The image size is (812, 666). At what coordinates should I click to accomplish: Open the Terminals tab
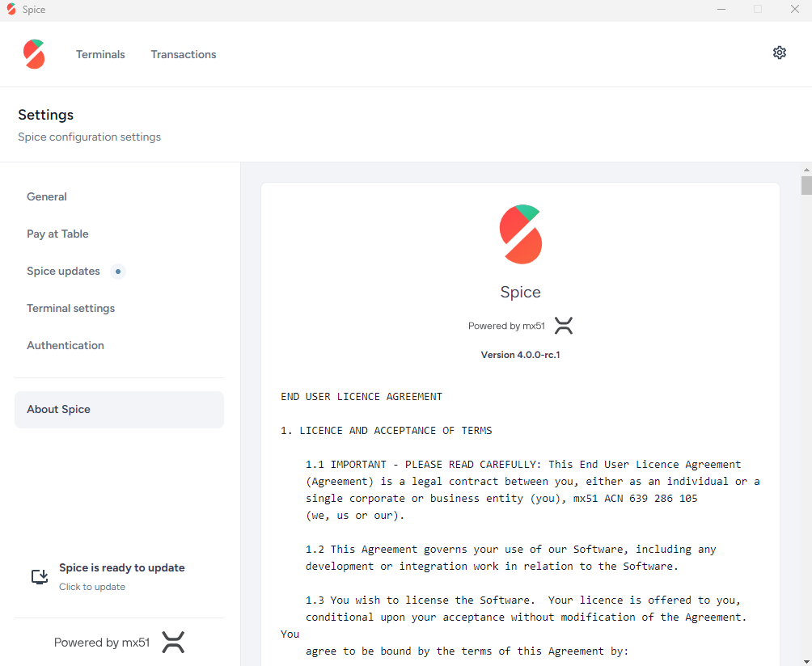(x=100, y=54)
